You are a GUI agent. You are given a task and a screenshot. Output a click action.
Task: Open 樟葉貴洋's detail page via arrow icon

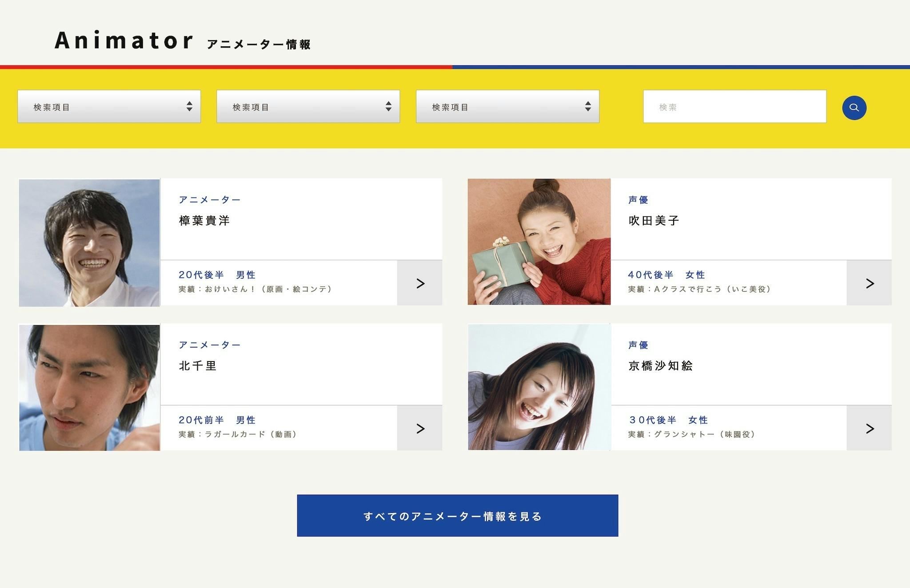[x=419, y=283]
